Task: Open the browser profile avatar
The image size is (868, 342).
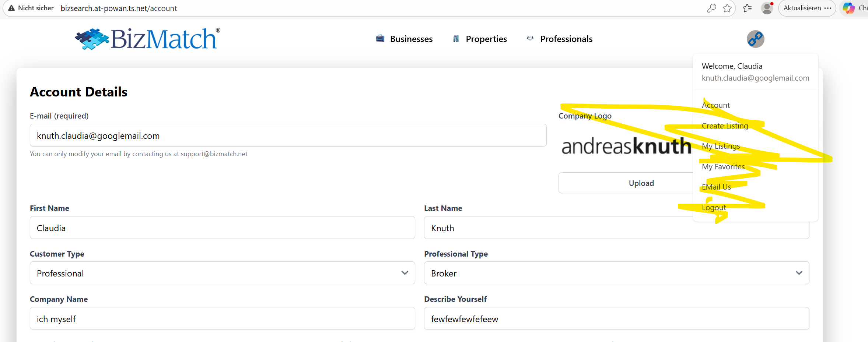Action: coord(767,8)
